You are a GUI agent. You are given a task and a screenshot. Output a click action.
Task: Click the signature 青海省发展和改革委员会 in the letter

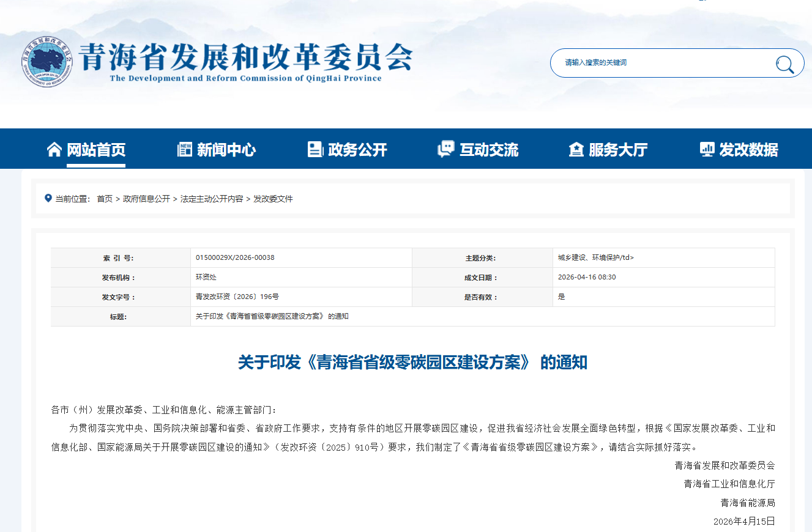coord(724,465)
